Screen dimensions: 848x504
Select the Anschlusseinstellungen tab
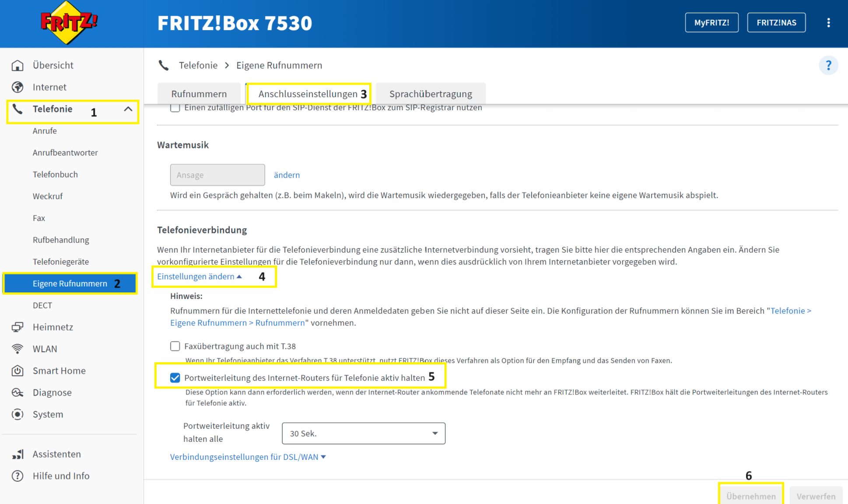(x=308, y=94)
